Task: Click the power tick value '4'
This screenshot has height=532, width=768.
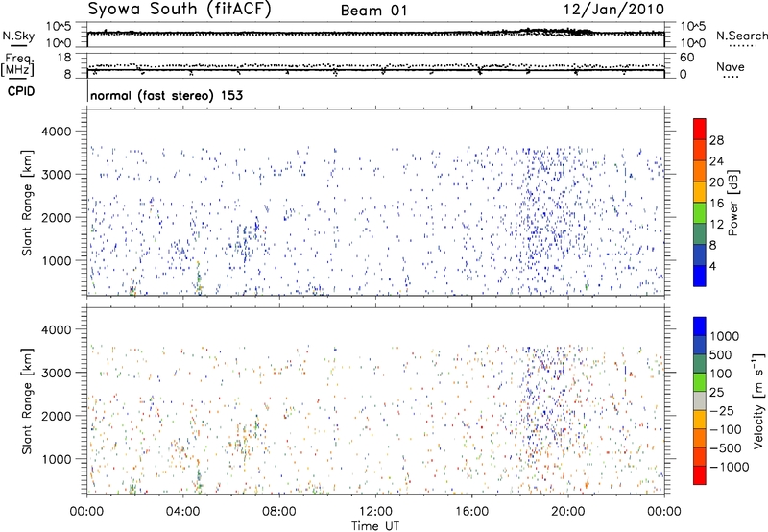Action: 712,266
